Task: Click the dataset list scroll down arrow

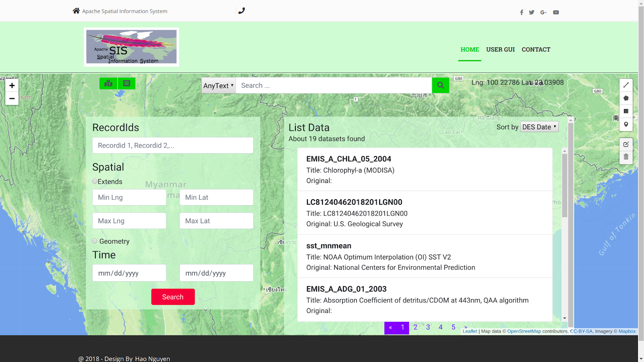Action: (565, 318)
